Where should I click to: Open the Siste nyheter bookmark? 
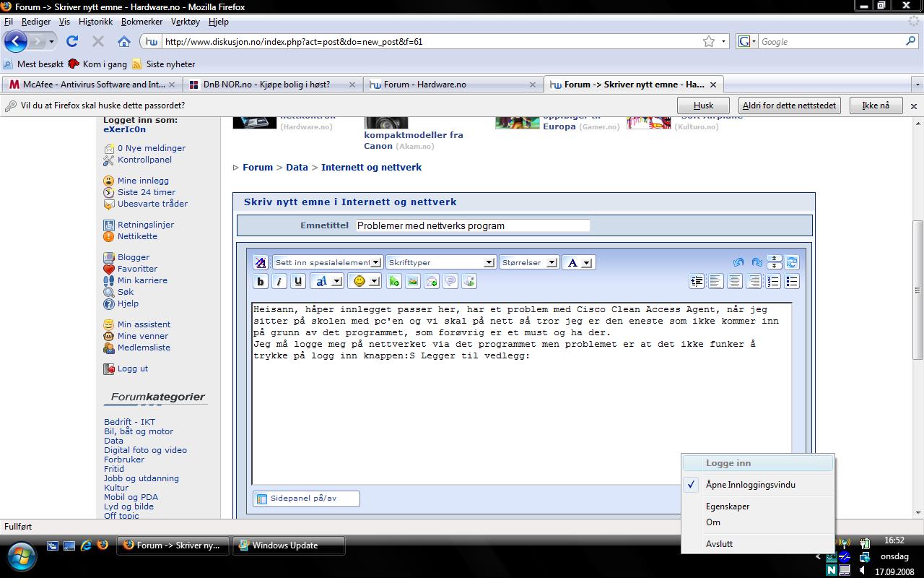pyautogui.click(x=163, y=64)
